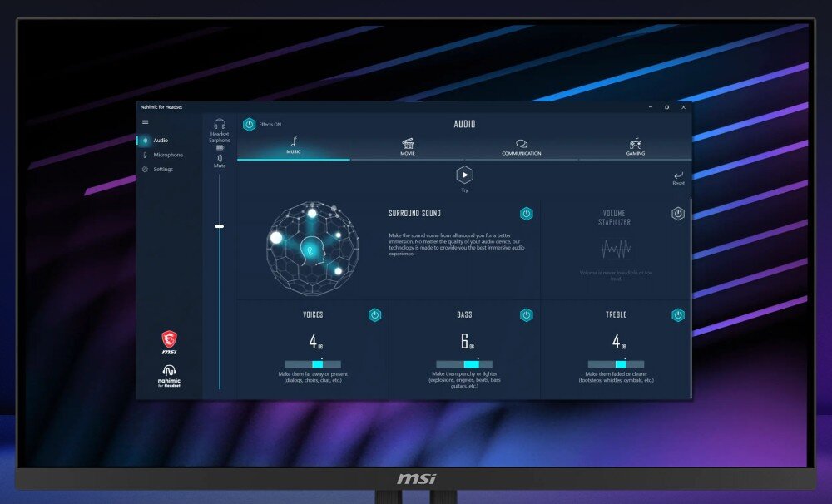Enable the Volume Stabilizer
This screenshot has width=832, height=504.
click(678, 214)
